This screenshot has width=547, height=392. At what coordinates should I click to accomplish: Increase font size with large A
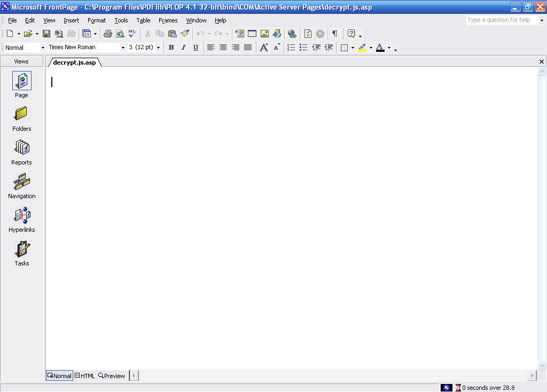tap(264, 48)
